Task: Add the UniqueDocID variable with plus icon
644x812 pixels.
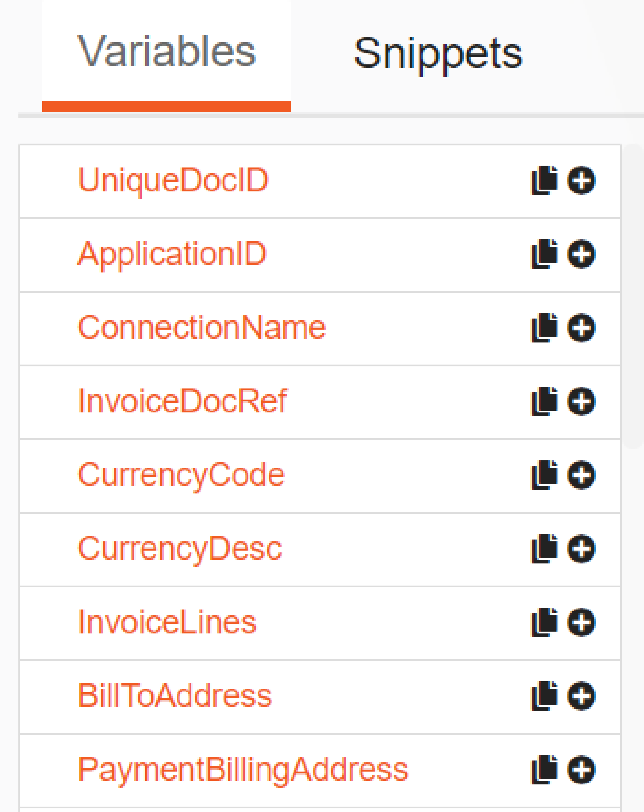Action: (581, 180)
